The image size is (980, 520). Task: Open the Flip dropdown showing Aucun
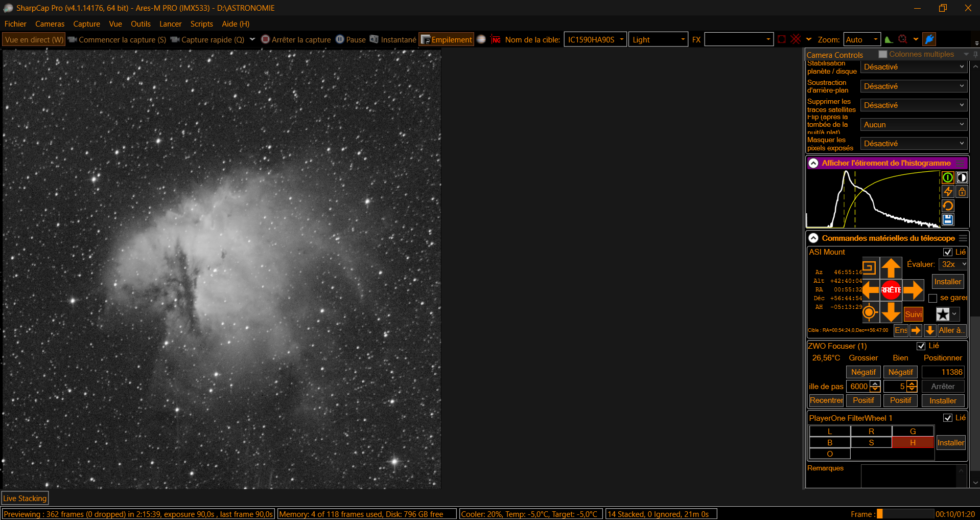pyautogui.click(x=914, y=125)
